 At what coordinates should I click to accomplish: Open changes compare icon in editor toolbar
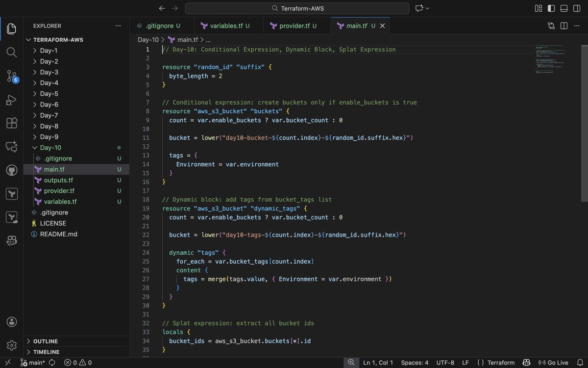[551, 26]
